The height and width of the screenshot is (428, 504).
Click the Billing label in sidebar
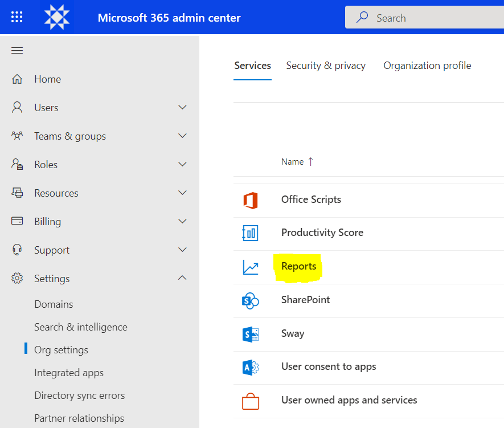pyautogui.click(x=48, y=222)
